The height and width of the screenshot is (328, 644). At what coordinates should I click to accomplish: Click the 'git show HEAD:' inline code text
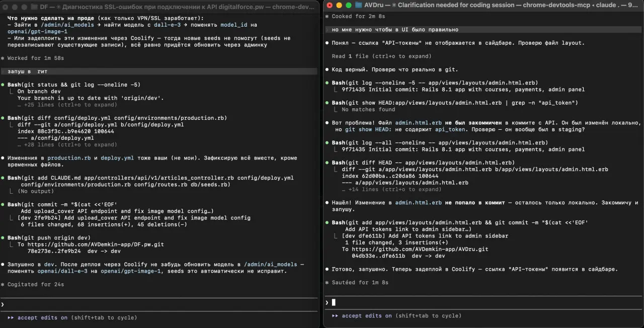[x=368, y=129]
